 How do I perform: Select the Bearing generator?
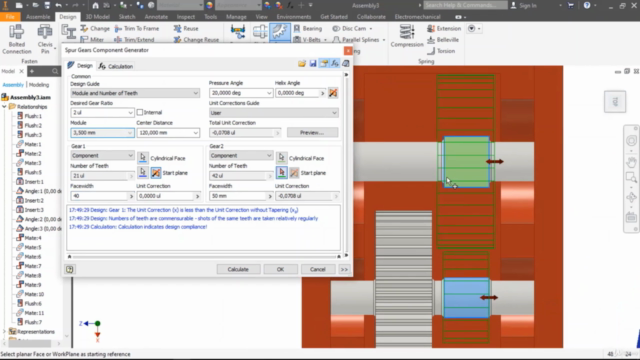[x=308, y=29]
